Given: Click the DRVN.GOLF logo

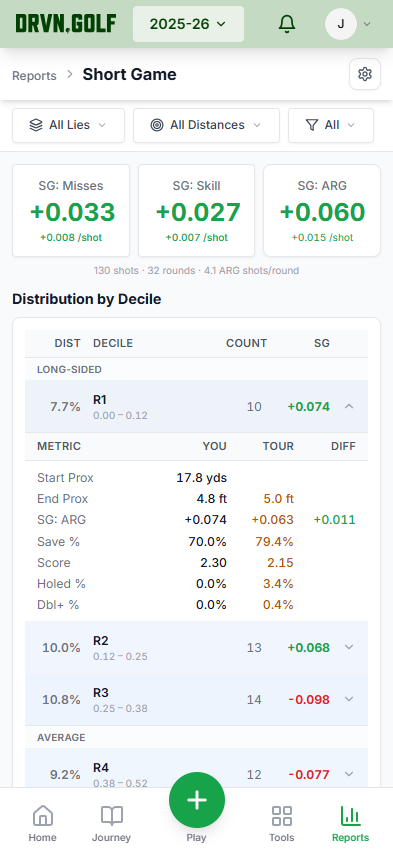Looking at the screenshot, I should point(66,24).
